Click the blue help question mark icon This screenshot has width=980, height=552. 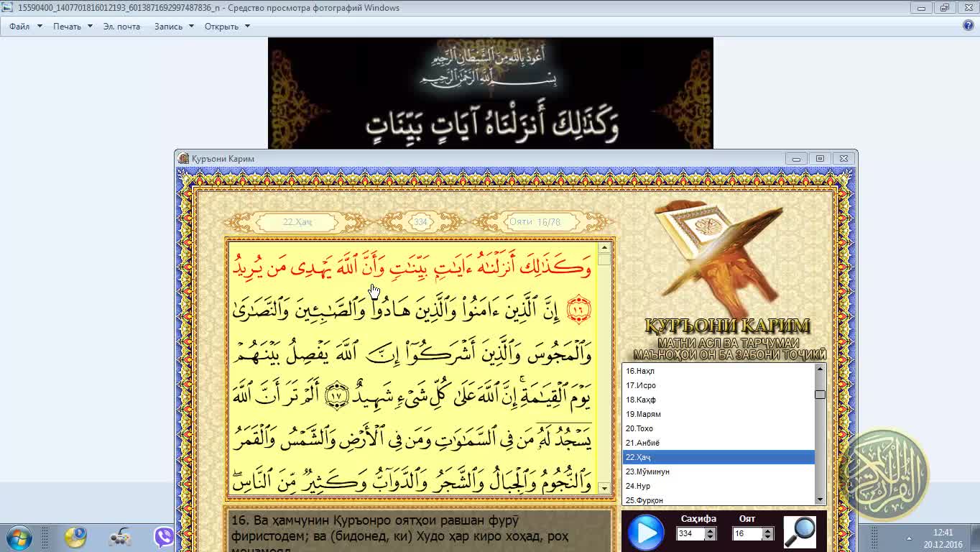click(x=968, y=25)
